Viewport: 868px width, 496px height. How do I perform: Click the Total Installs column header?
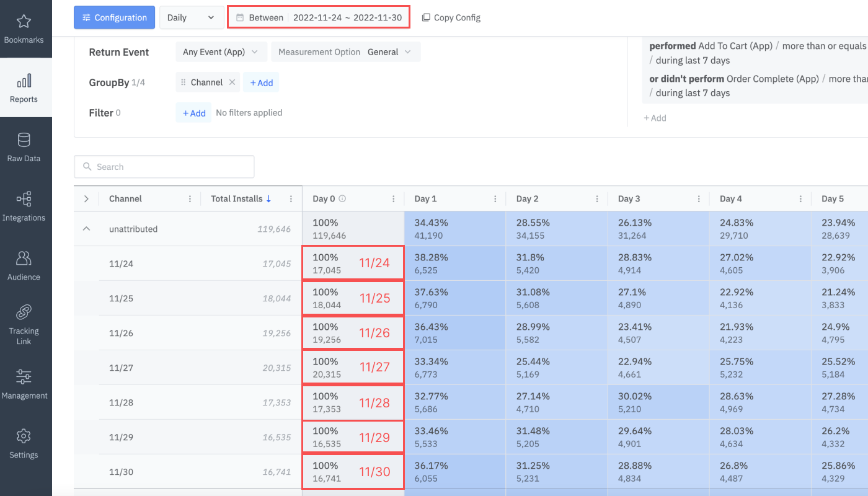click(252, 199)
